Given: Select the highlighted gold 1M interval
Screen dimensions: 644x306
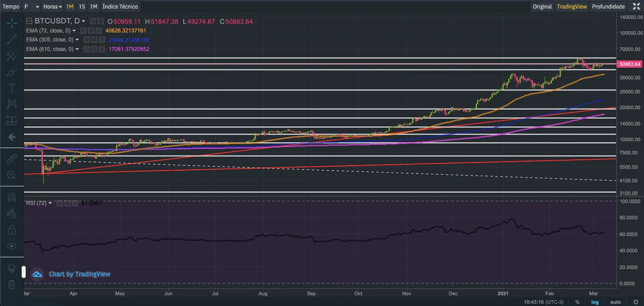Looking at the screenshot, I should click(69, 7).
